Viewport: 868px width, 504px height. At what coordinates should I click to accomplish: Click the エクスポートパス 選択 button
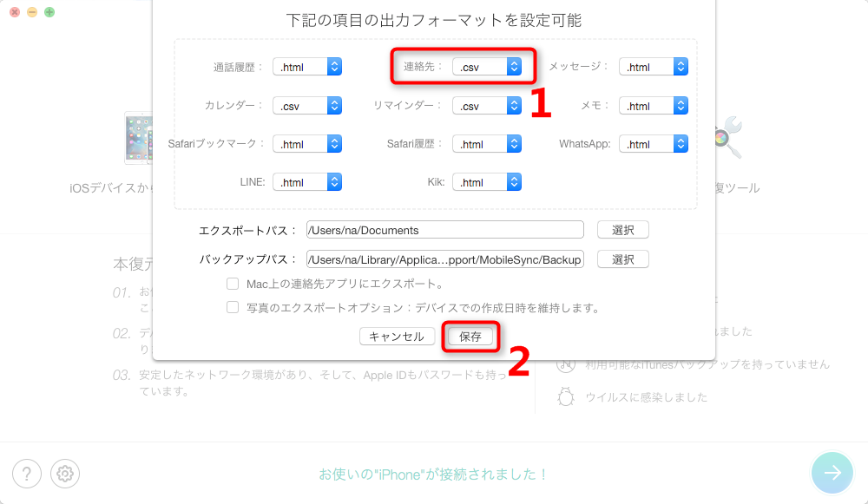[622, 230]
